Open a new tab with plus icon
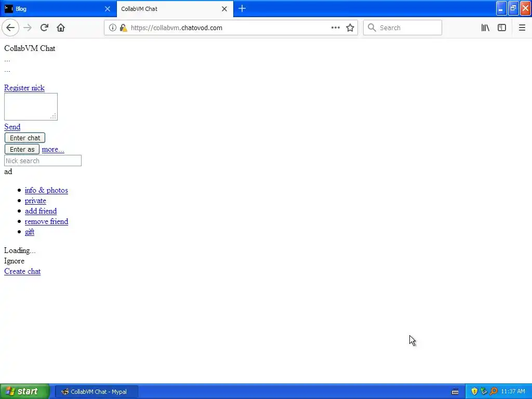Screen dimensions: 532x399 [242, 9]
